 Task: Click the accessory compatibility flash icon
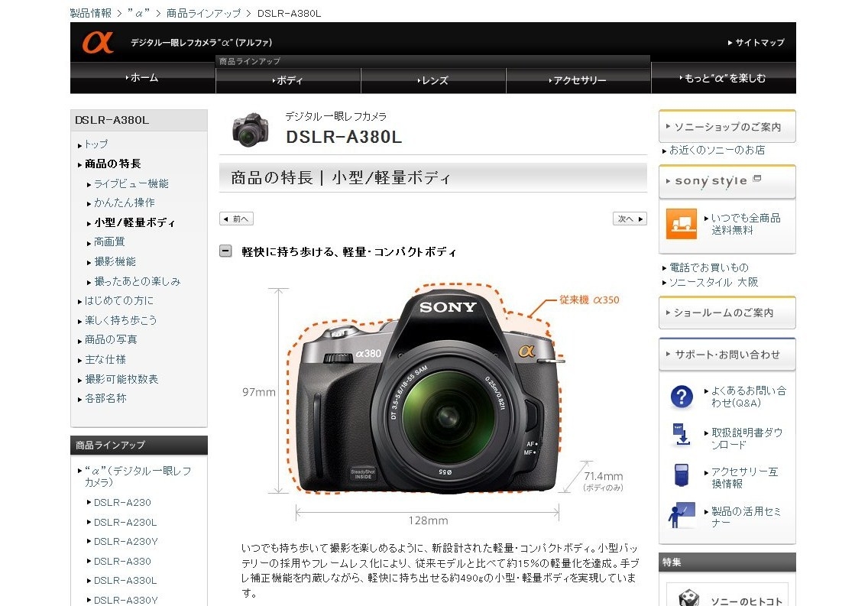point(682,475)
